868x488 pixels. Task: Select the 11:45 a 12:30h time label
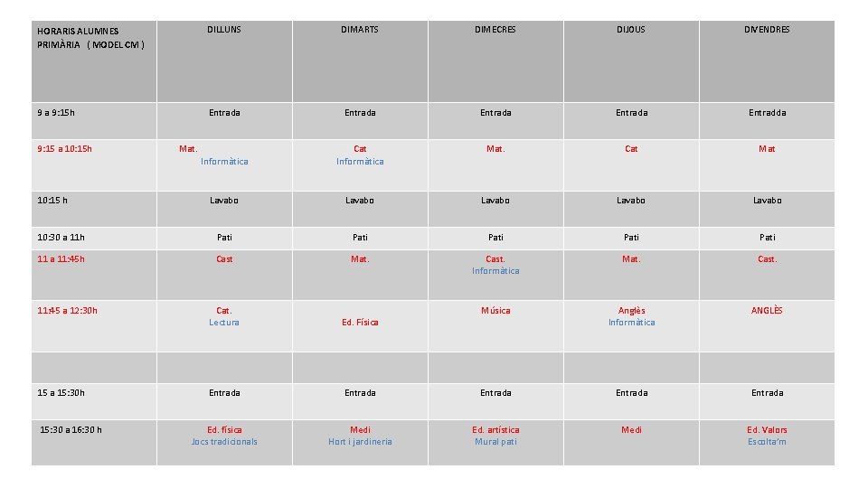coord(68,311)
